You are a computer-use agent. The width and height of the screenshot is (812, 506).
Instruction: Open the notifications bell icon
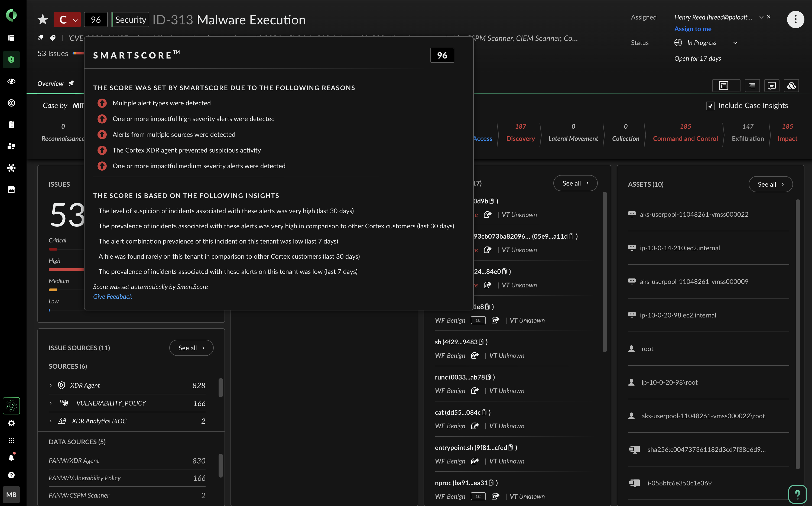11,458
